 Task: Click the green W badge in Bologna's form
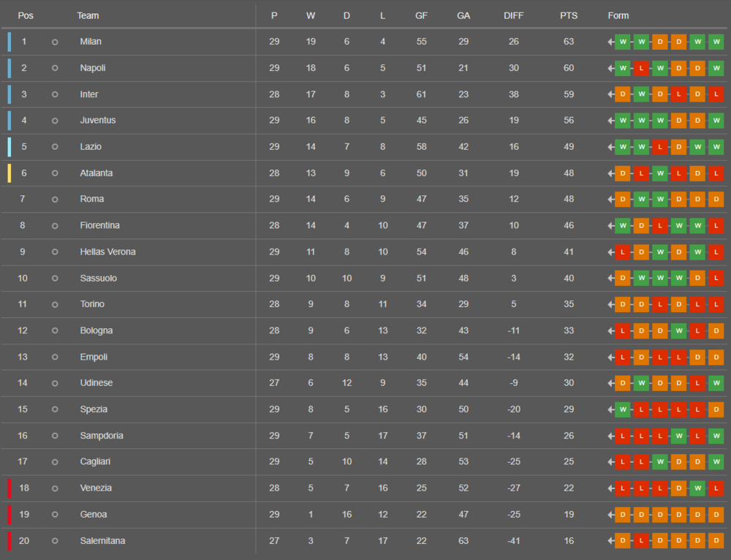(678, 330)
